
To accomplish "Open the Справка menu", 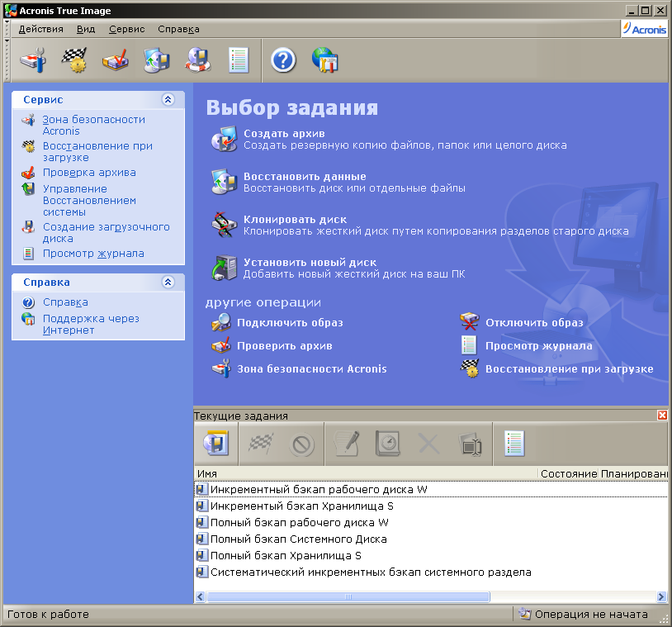I will point(178,29).
